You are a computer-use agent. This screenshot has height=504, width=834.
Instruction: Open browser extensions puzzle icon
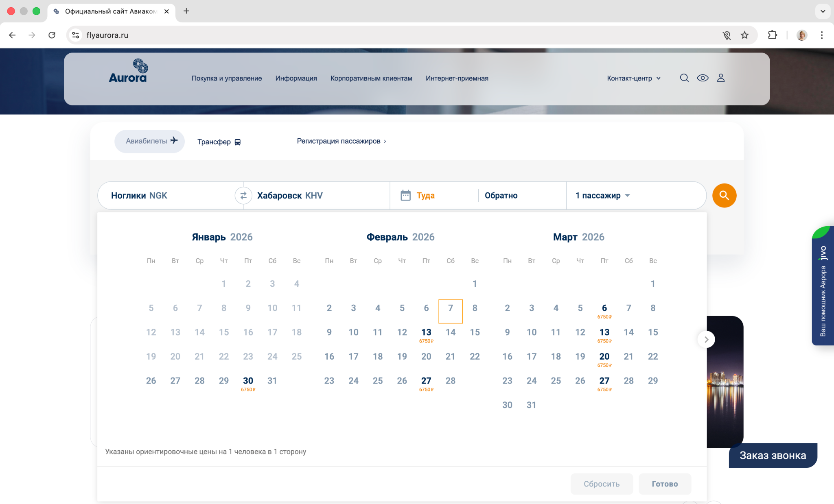(772, 35)
